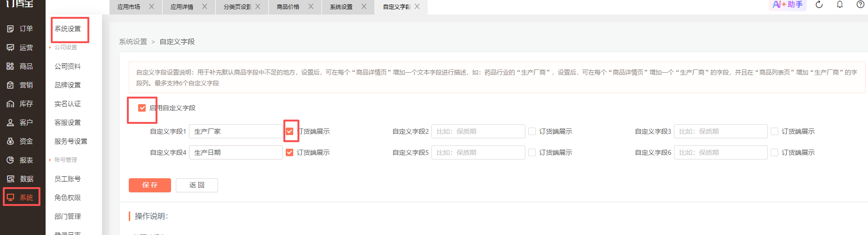This screenshot has width=868, height=235.
Task: Switch to the 分类页设置 tab
Action: tap(237, 7)
